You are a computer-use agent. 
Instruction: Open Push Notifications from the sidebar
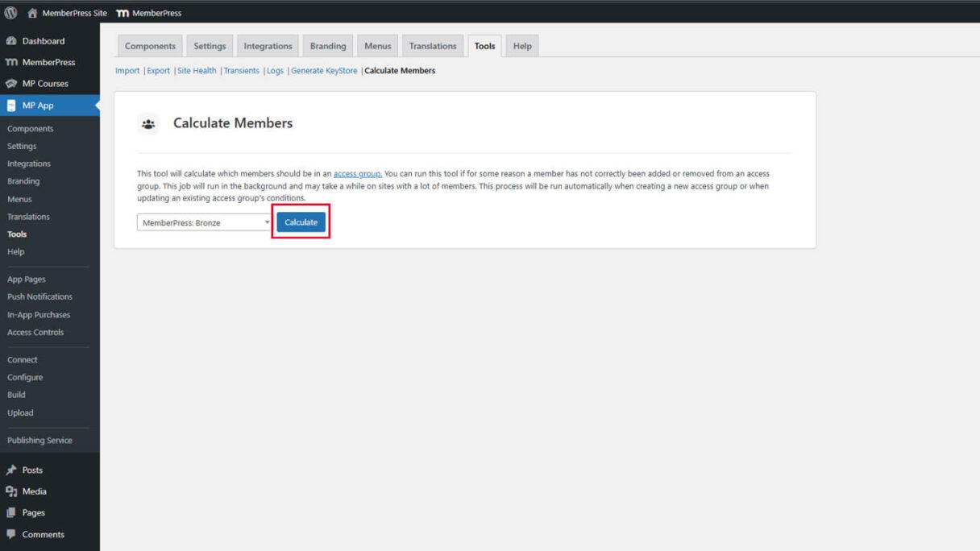(41, 296)
